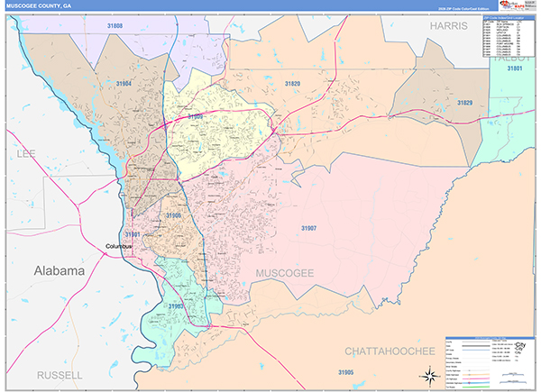Click the 31909 ZIP code label

196,117
